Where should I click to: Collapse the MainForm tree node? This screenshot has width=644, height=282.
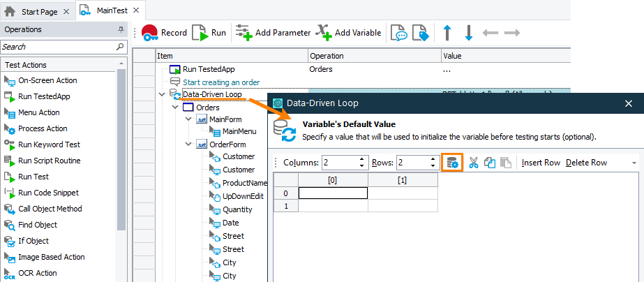[188, 119]
